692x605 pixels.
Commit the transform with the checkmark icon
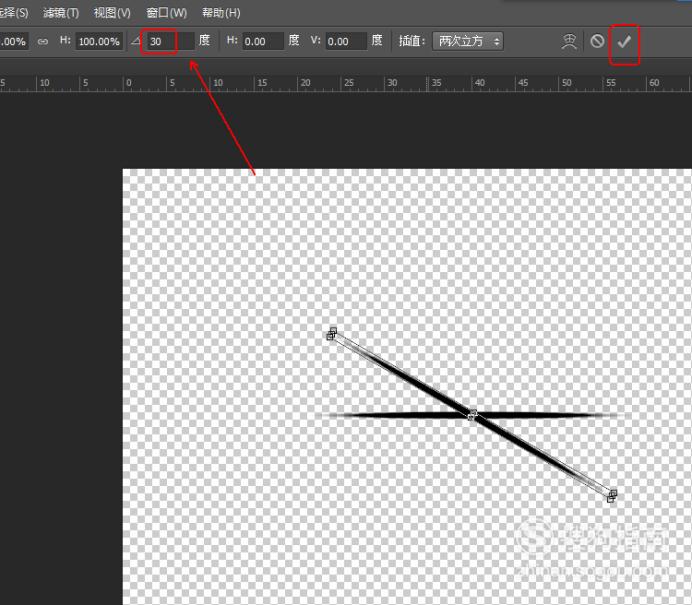(x=624, y=42)
